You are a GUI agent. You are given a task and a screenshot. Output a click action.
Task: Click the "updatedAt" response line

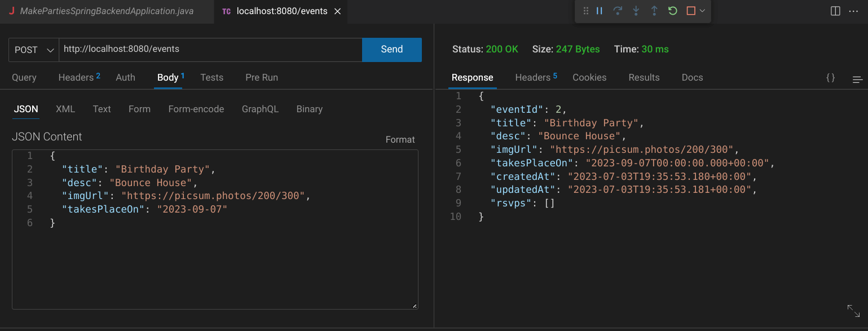pyautogui.click(x=623, y=189)
